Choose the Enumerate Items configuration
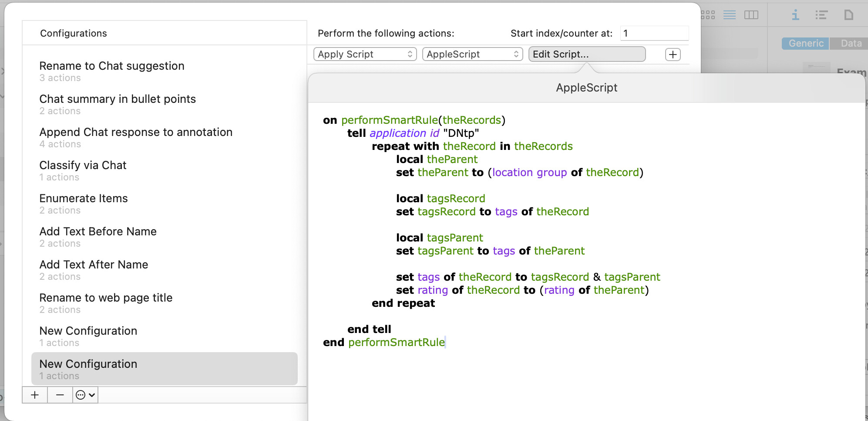The width and height of the screenshot is (868, 421). [84, 203]
